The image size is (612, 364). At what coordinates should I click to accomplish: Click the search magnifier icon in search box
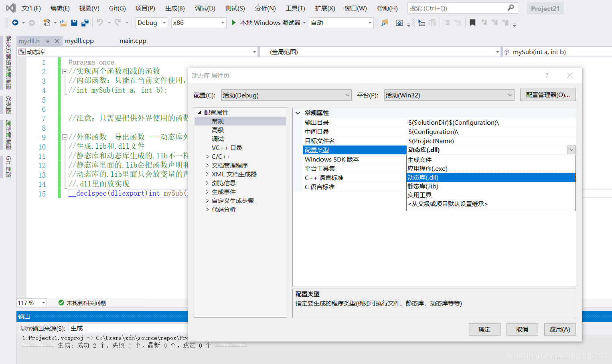click(x=511, y=8)
